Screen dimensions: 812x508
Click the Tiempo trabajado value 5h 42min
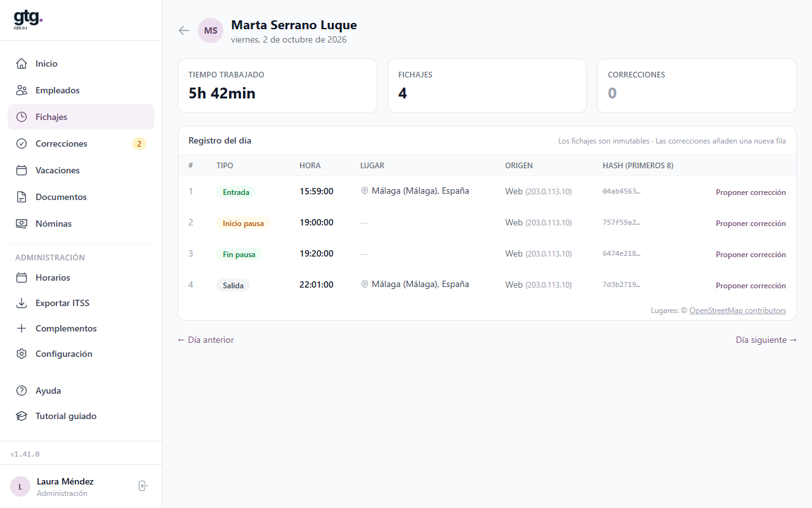tap(222, 93)
